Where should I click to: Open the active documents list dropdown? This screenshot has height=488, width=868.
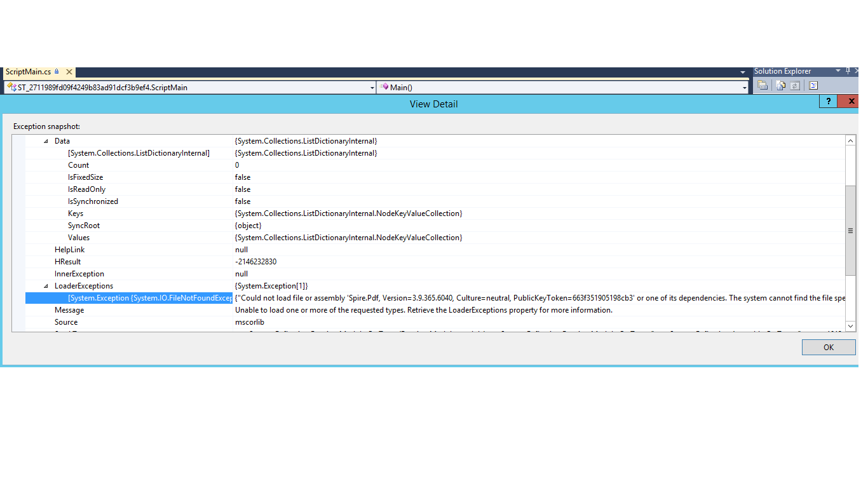743,72
